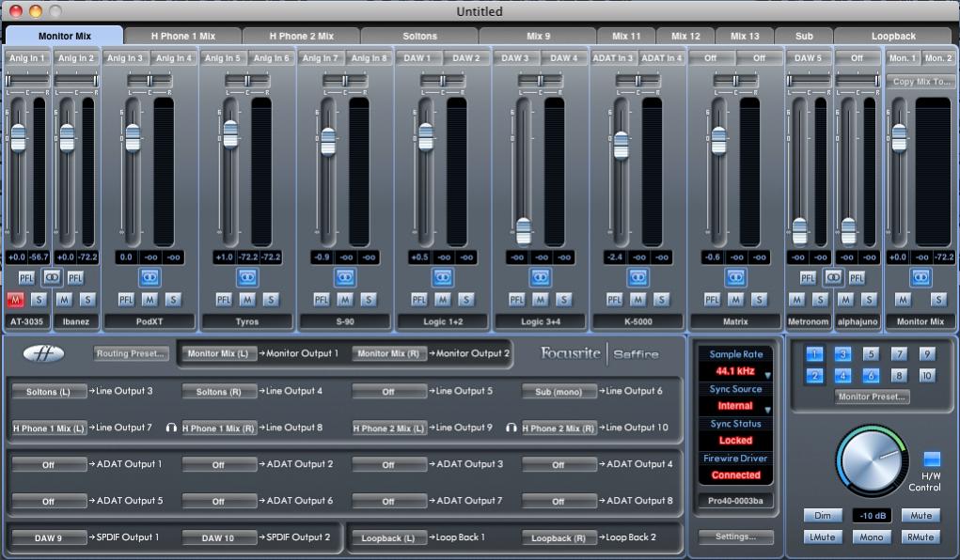Toggle stereo link icon on S-90 channel
This screenshot has width=960, height=560.
tap(345, 278)
